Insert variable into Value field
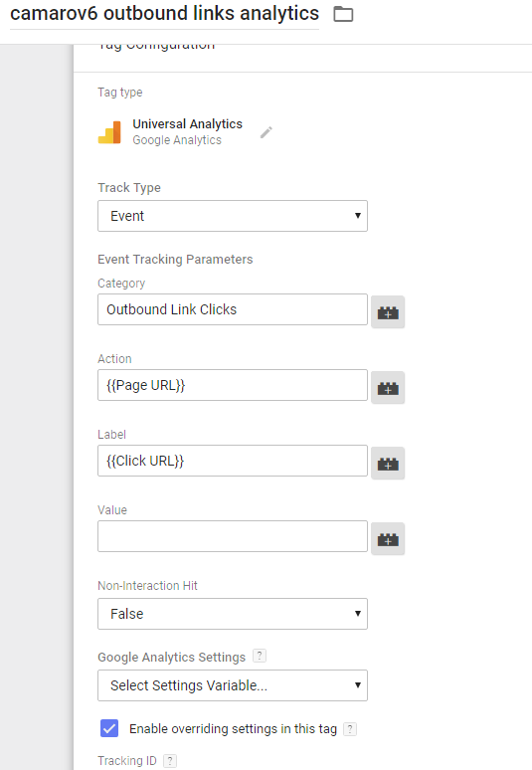 point(388,539)
